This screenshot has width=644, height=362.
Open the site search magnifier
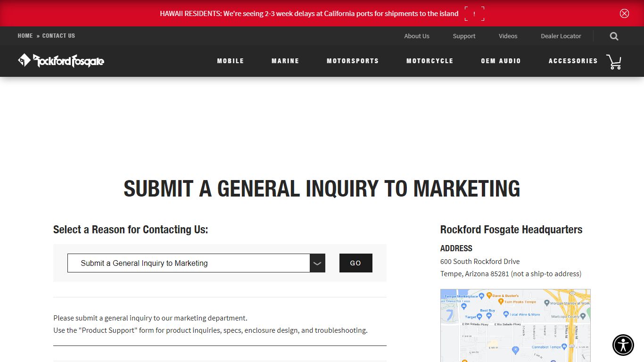pos(614,36)
